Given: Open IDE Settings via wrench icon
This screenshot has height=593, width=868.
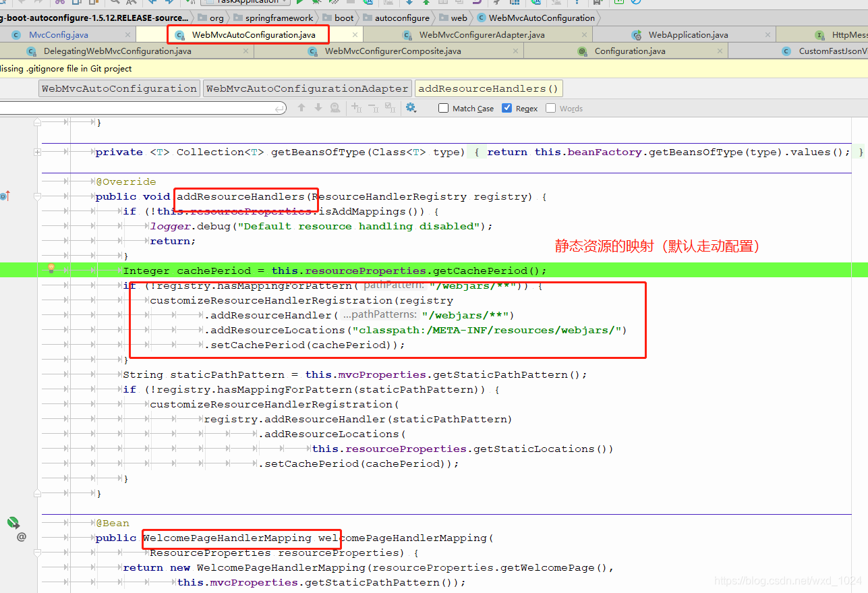Looking at the screenshot, I should click(x=496, y=3).
